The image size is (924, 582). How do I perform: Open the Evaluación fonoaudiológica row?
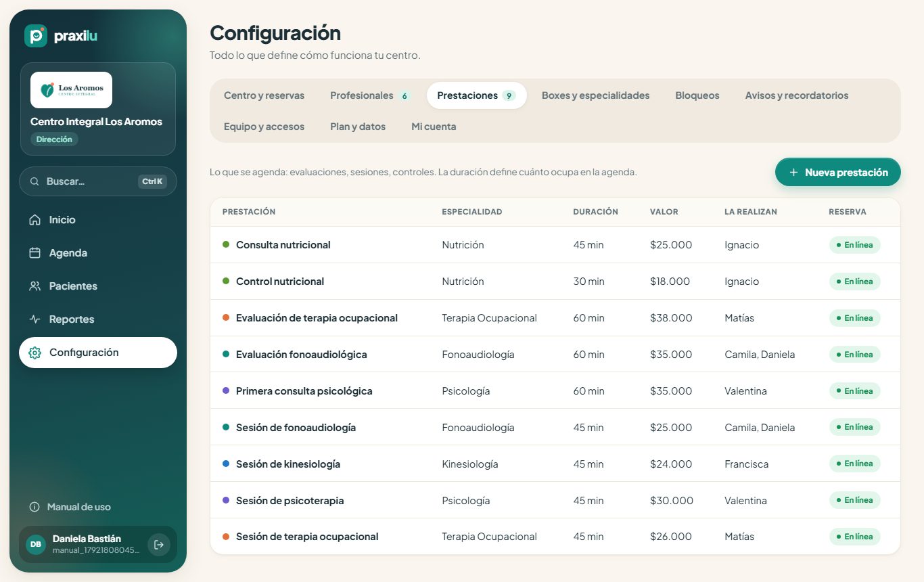[x=555, y=355]
